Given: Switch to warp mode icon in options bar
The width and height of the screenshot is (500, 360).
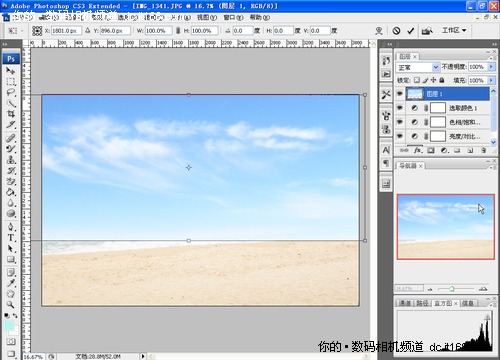Looking at the screenshot, I should [x=379, y=31].
